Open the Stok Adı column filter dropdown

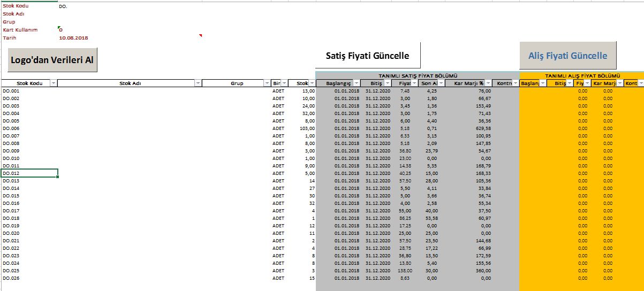198,83
